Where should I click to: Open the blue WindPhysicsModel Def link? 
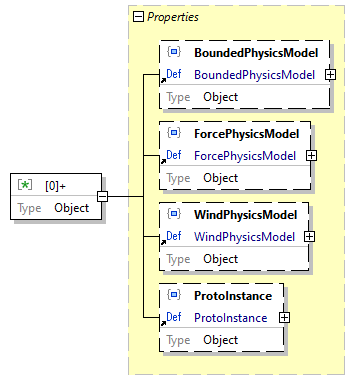[244, 237]
